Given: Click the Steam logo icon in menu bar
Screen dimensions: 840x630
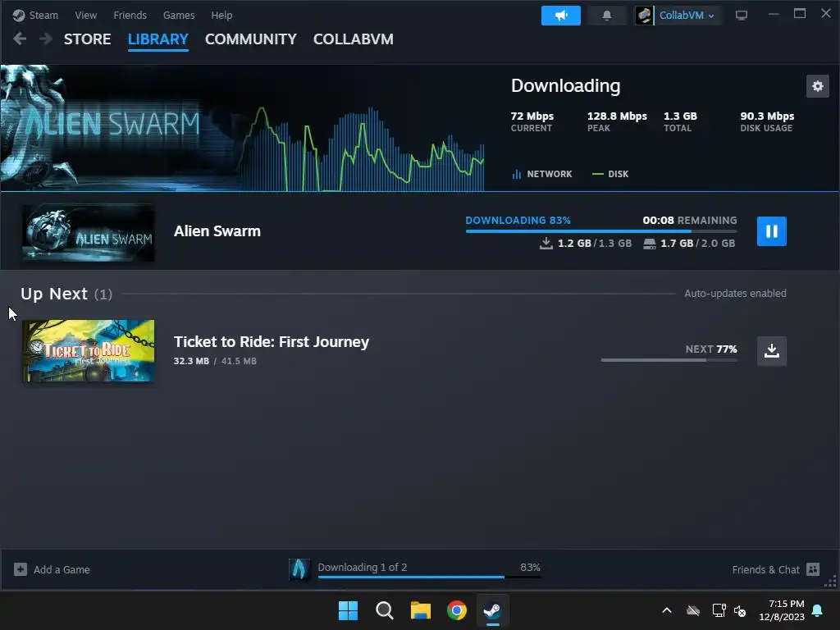Looking at the screenshot, I should pyautogui.click(x=19, y=15).
